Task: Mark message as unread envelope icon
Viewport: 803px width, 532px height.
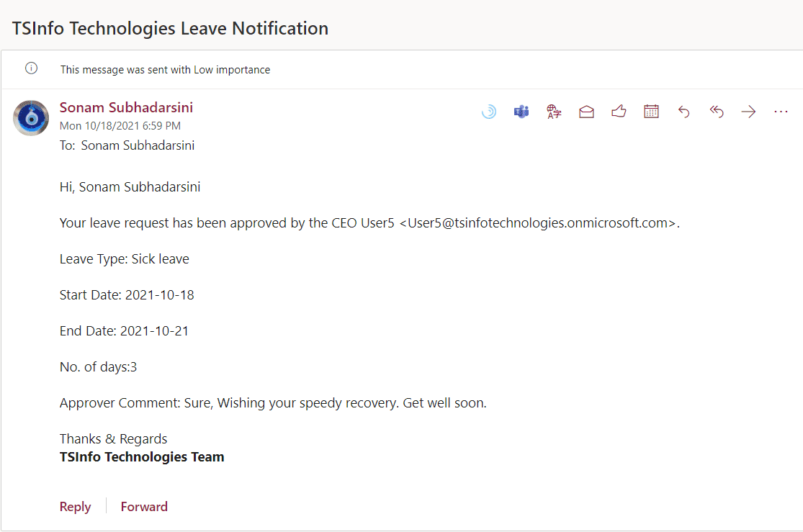Action: (586, 112)
